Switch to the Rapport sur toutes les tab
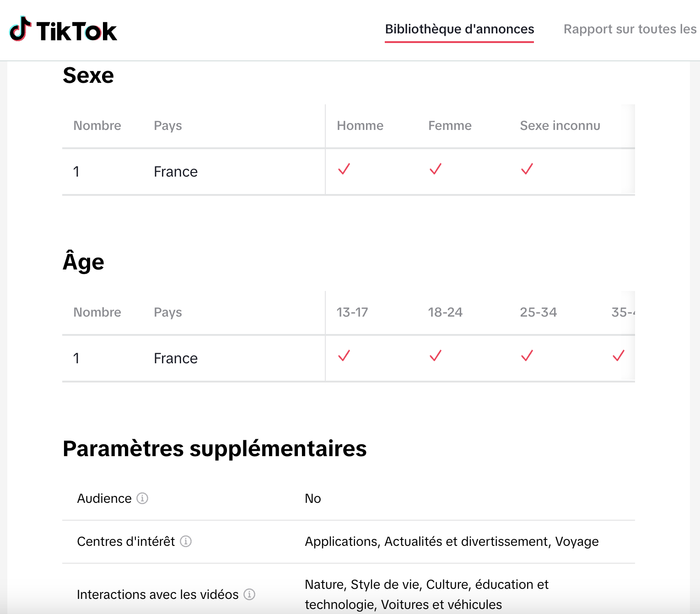The height and width of the screenshot is (614, 700). (x=630, y=29)
